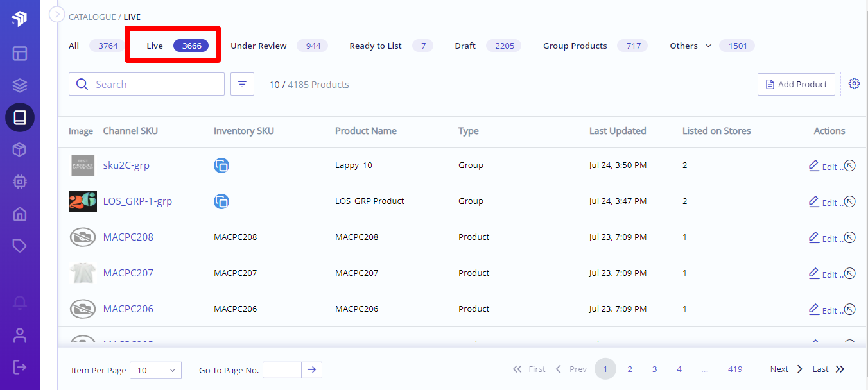Open the catalogue settings gear icon
This screenshot has width=868, height=390.
tap(854, 83)
